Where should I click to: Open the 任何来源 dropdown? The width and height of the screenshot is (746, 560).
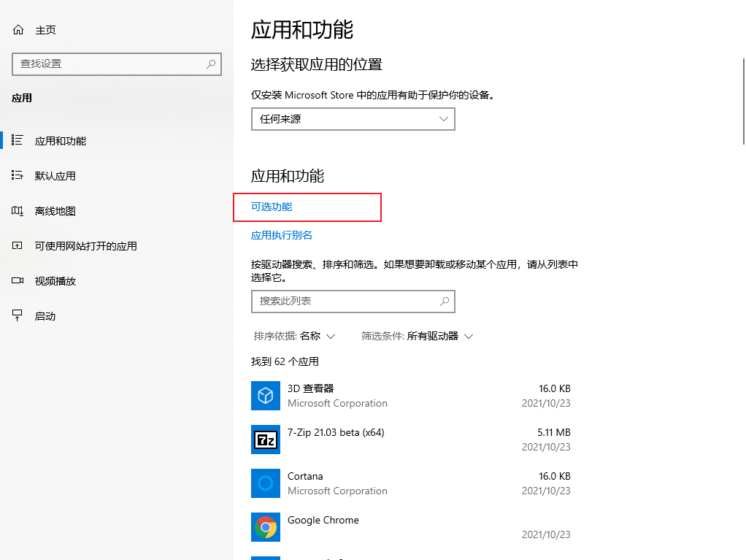coord(353,119)
